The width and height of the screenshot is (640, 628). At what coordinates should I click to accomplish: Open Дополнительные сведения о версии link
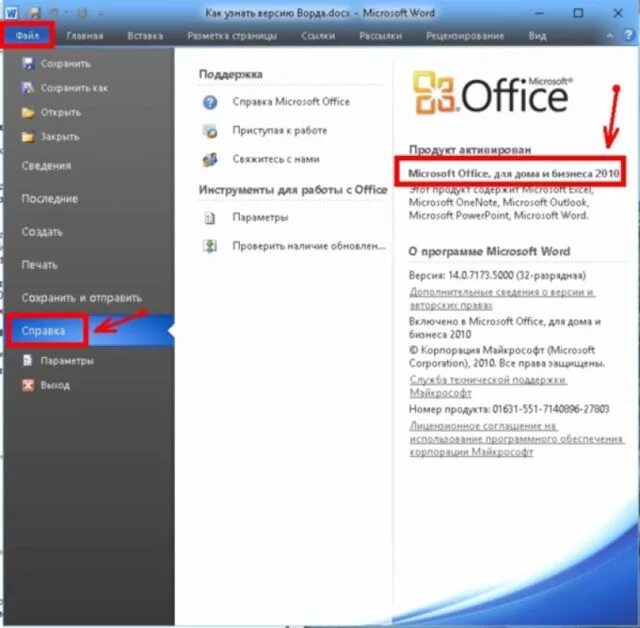pyautogui.click(x=502, y=298)
